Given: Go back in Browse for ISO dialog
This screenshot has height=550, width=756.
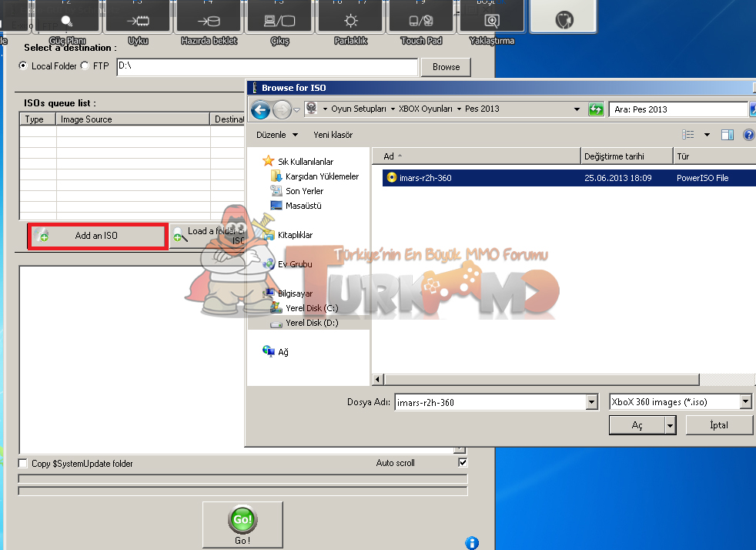Looking at the screenshot, I should pos(260,109).
